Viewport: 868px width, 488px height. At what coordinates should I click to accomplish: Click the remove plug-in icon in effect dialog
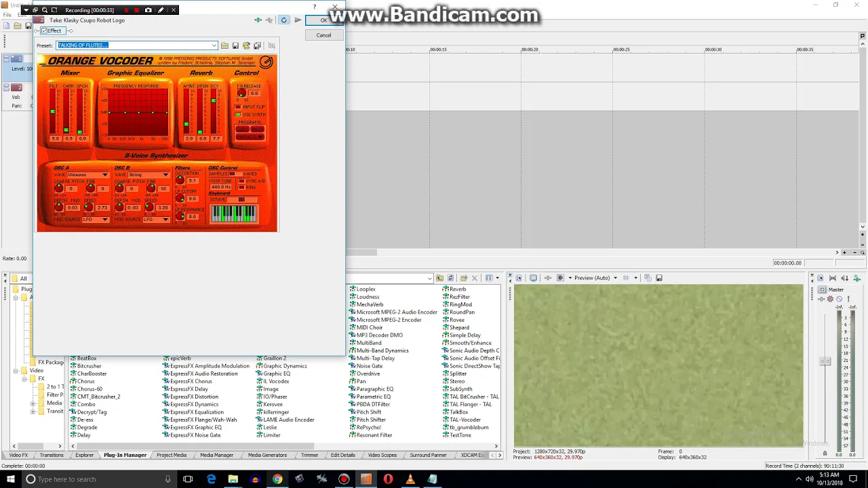pos(269,20)
